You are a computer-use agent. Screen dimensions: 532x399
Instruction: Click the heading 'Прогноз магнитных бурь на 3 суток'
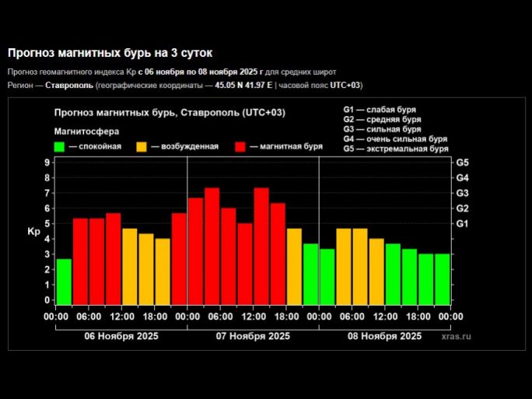(110, 53)
